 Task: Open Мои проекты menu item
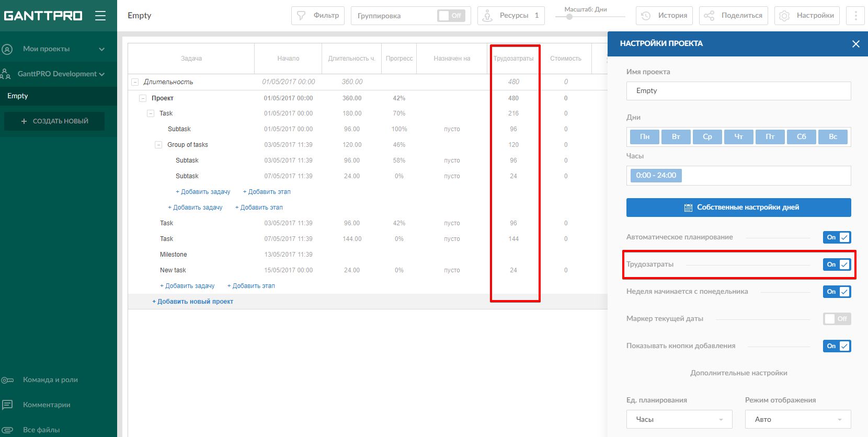click(x=46, y=49)
